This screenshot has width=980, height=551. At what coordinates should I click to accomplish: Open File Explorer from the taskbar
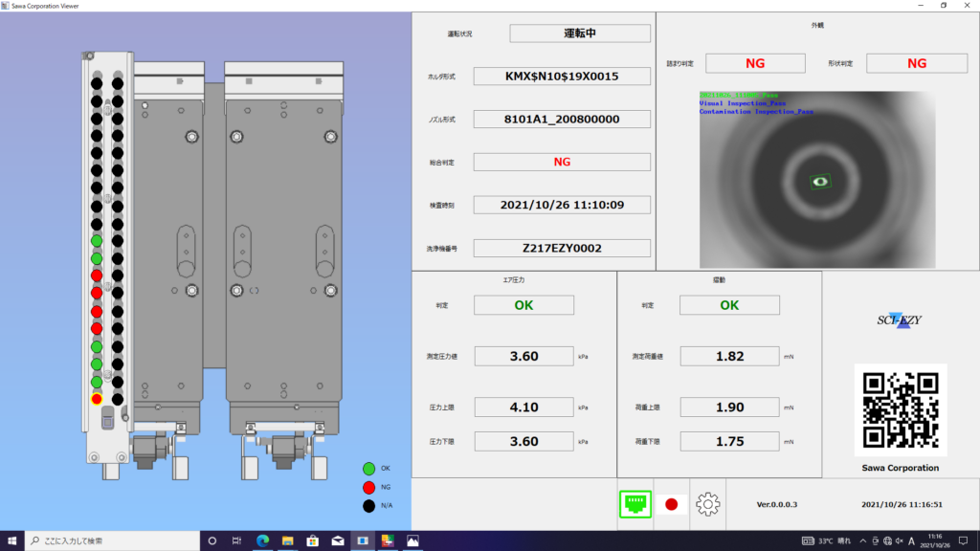287,541
